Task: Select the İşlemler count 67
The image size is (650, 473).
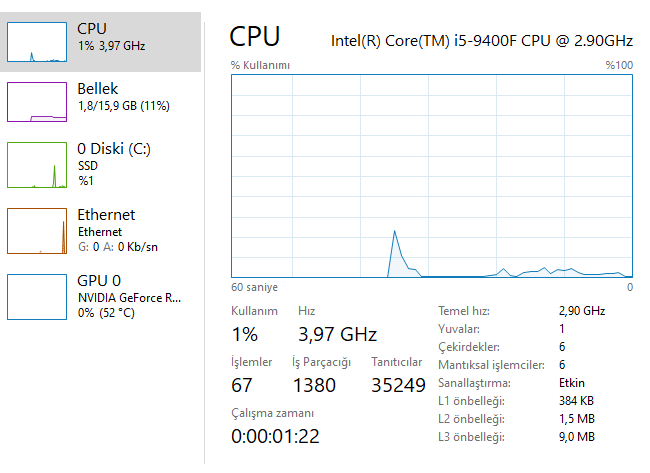Action: (242, 385)
